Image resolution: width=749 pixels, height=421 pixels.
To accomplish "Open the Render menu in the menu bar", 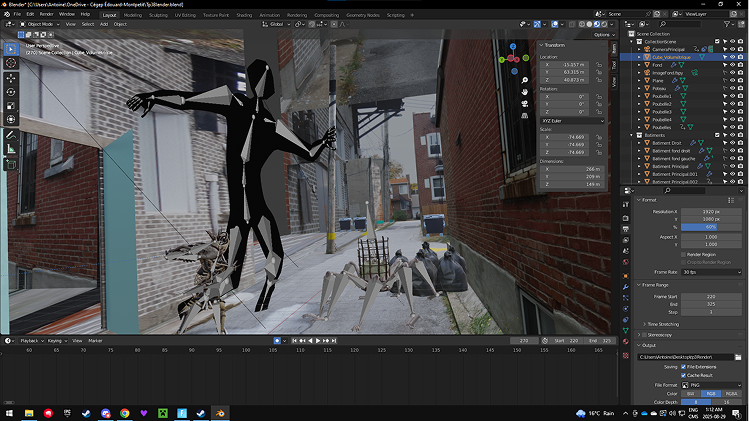I will tap(45, 15).
